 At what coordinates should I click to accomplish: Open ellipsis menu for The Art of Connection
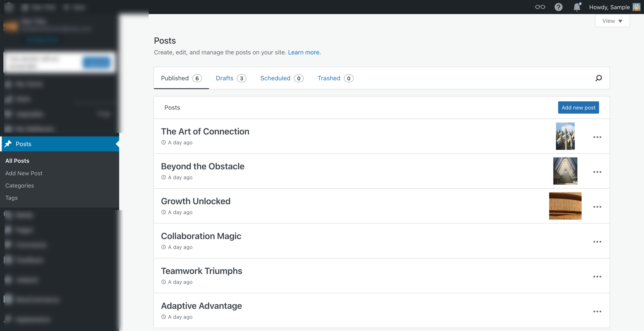[x=597, y=137]
